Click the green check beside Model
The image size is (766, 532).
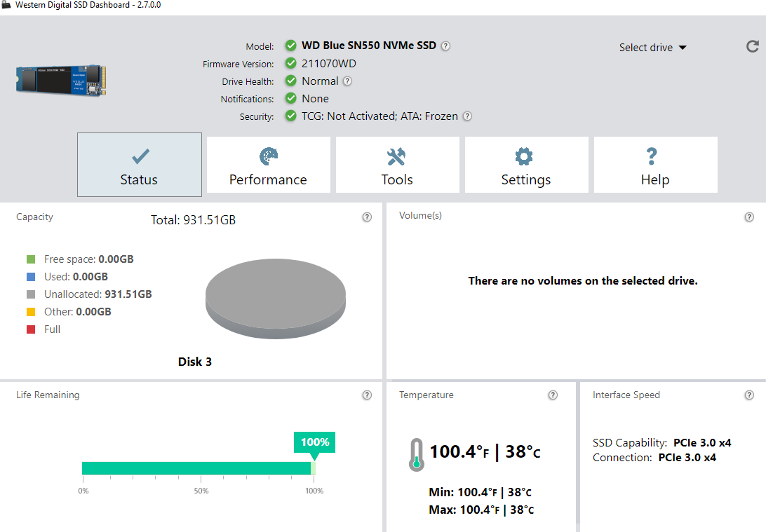coord(290,46)
